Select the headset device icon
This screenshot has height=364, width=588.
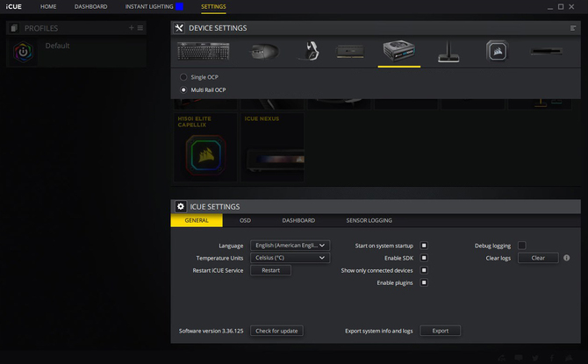point(310,51)
